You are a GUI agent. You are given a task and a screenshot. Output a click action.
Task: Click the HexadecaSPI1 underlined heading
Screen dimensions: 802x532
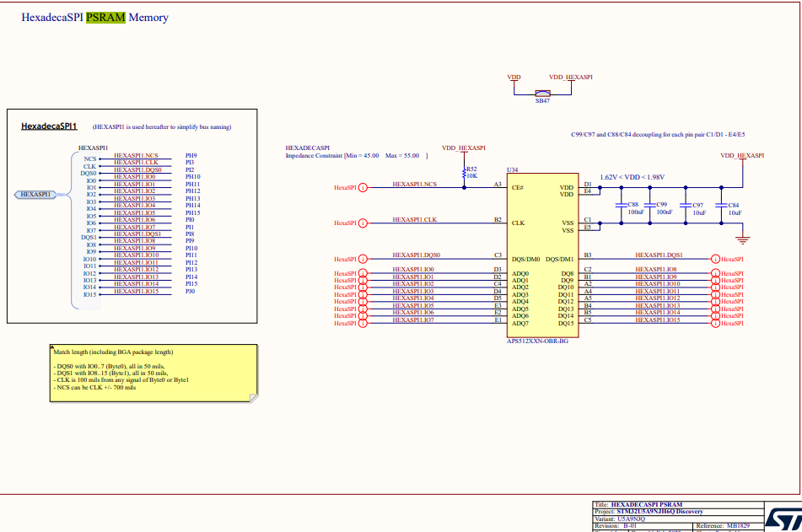[49, 126]
